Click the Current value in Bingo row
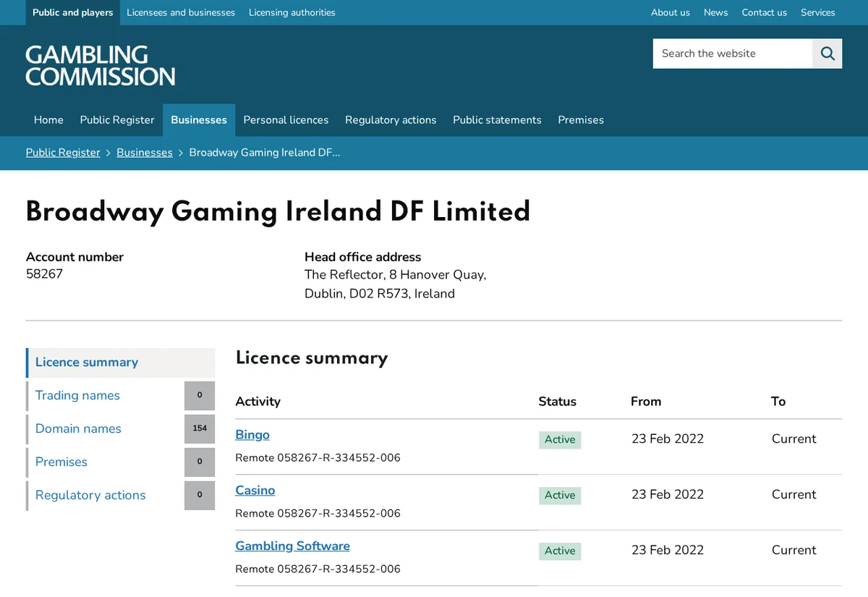This screenshot has height=597, width=868. click(793, 439)
